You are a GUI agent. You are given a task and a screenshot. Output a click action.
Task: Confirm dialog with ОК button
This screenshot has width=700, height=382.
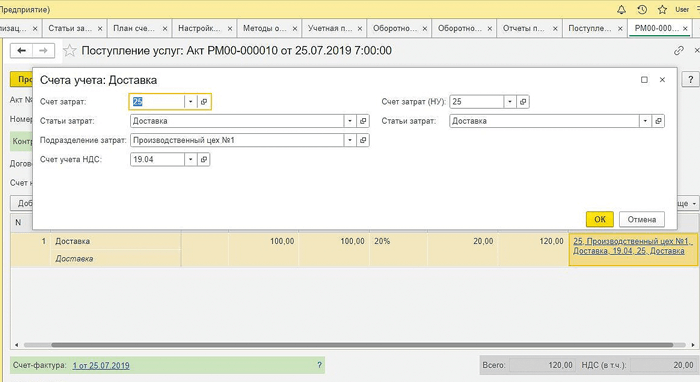point(600,219)
